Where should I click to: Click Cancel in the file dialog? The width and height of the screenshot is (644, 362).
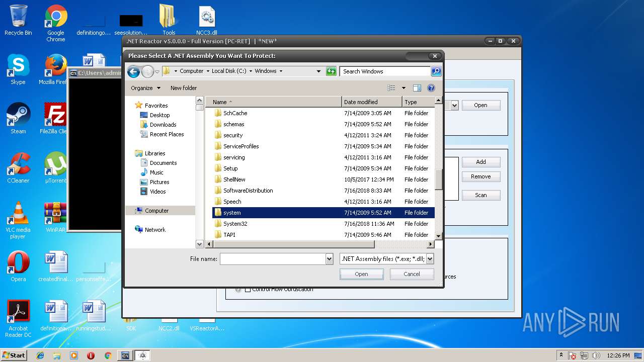pos(412,274)
